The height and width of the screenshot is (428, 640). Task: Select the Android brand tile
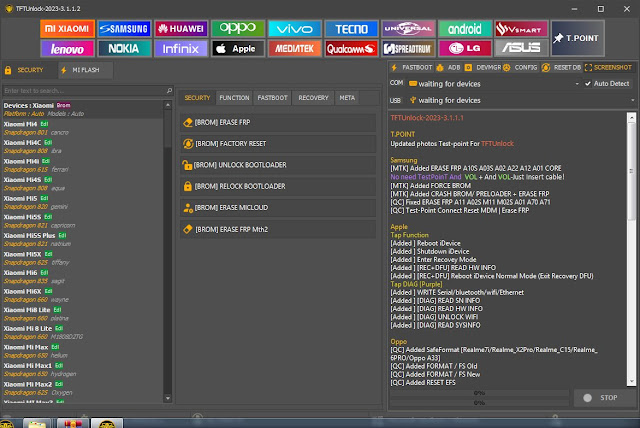464,29
